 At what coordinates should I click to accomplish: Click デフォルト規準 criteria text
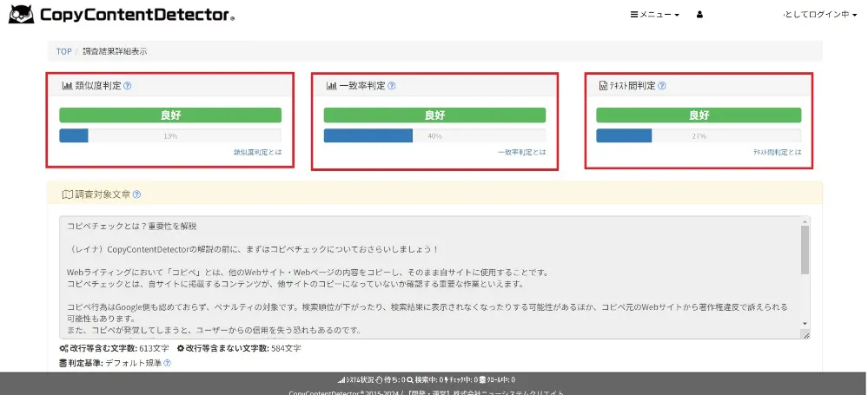click(134, 364)
